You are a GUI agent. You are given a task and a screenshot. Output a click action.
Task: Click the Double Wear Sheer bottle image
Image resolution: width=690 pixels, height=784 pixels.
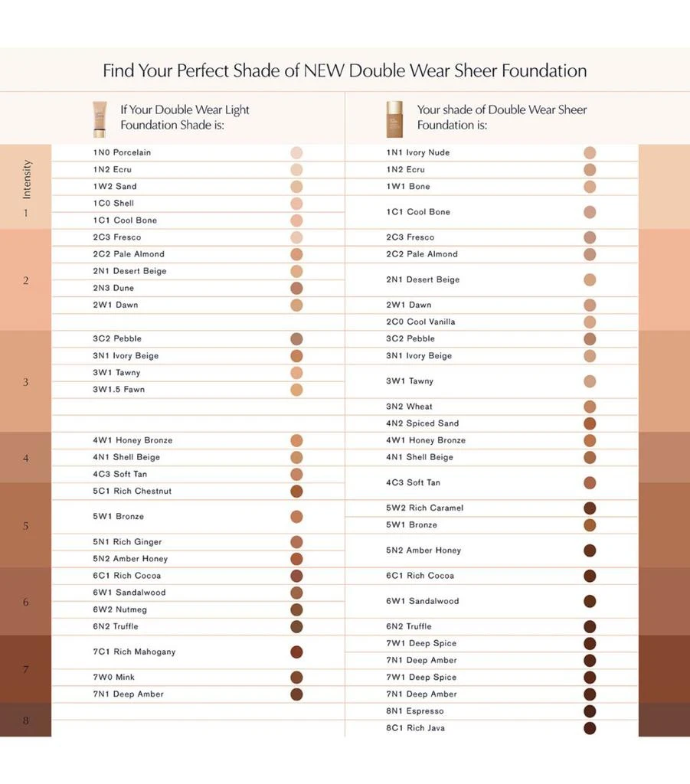tap(394, 119)
